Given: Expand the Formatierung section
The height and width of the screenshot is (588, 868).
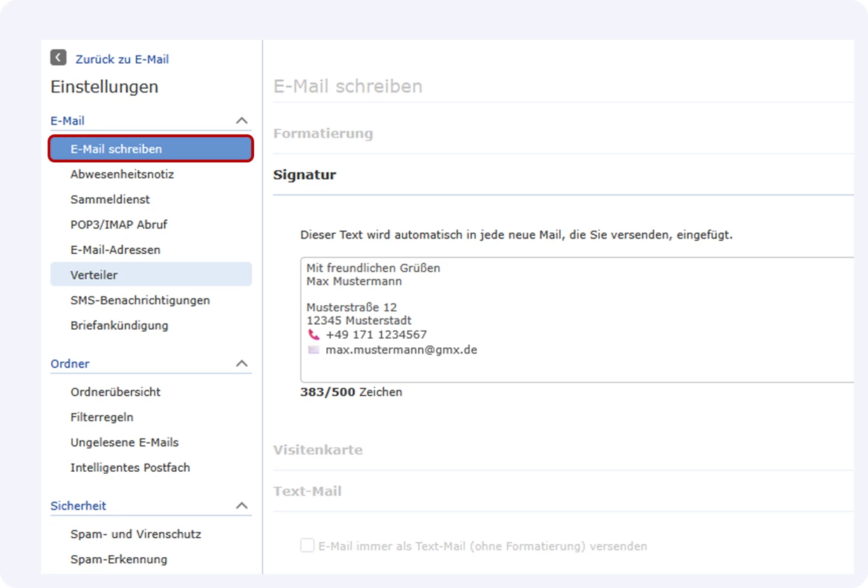Looking at the screenshot, I should click(323, 133).
